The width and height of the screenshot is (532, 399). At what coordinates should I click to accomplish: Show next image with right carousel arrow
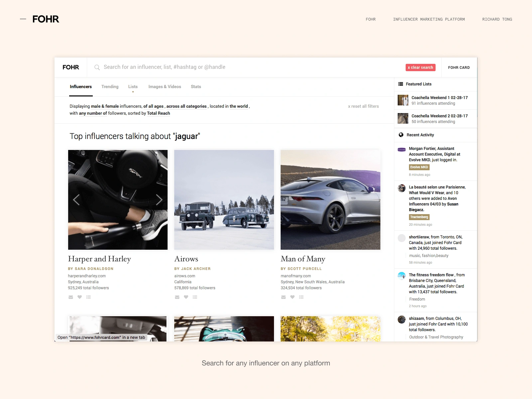(159, 200)
